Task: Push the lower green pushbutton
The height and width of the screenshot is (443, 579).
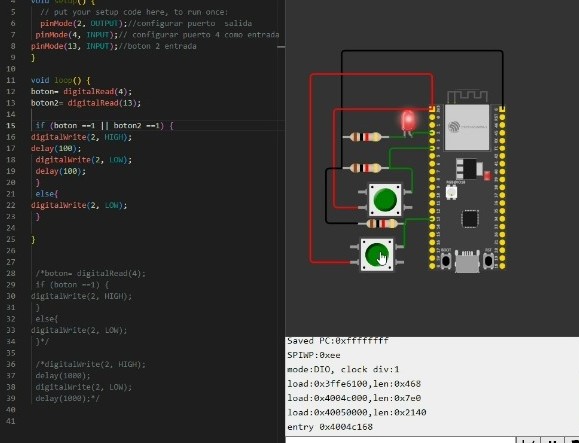Action: point(377,255)
